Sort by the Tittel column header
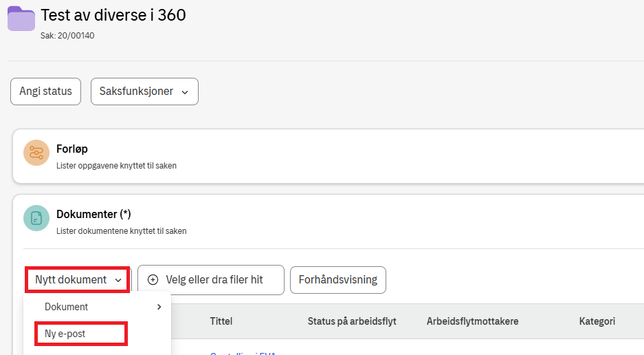The height and width of the screenshot is (355, 644). coord(222,321)
